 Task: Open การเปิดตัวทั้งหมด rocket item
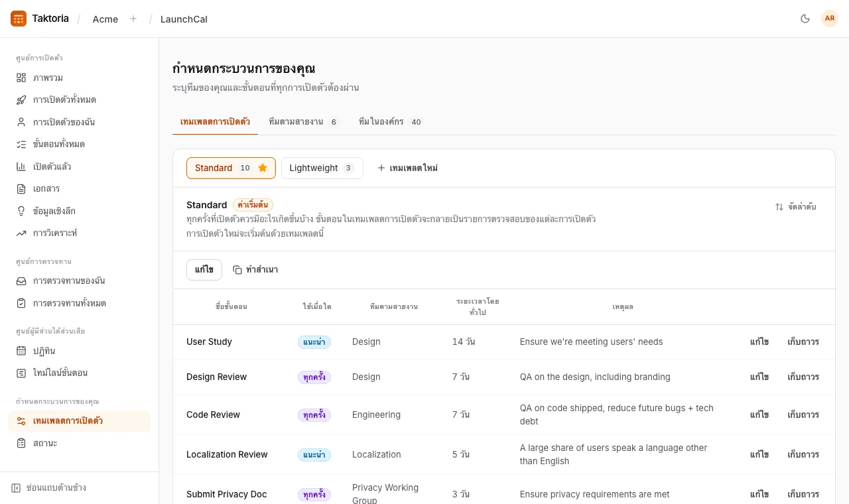[x=80, y=99]
